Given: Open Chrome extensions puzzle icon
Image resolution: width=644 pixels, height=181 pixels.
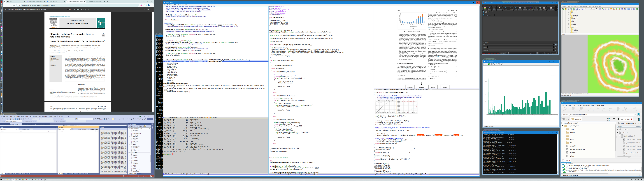Looking at the screenshot, I should tap(144, 5).
